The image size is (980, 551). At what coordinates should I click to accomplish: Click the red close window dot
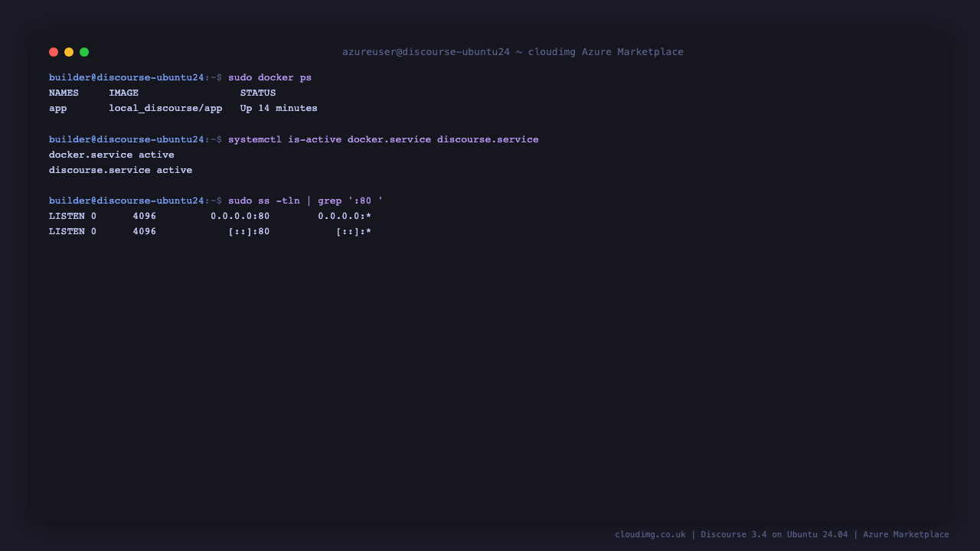54,52
